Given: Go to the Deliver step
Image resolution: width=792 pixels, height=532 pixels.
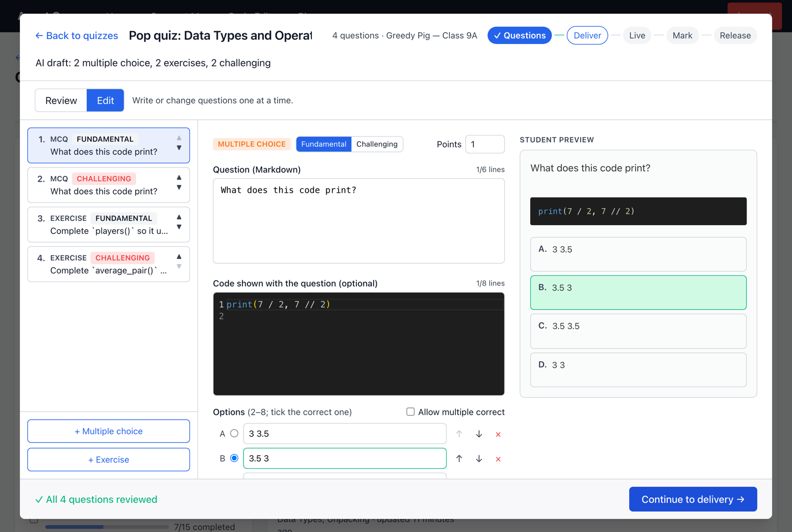Looking at the screenshot, I should point(587,36).
